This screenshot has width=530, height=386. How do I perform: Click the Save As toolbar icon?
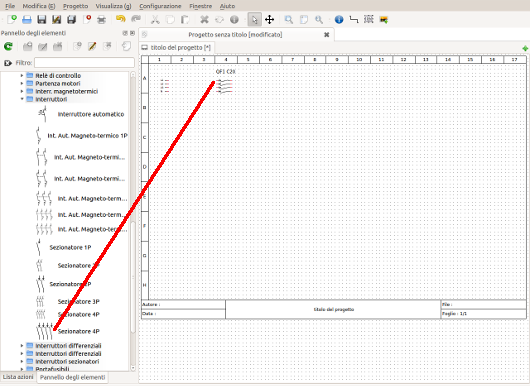point(56,20)
